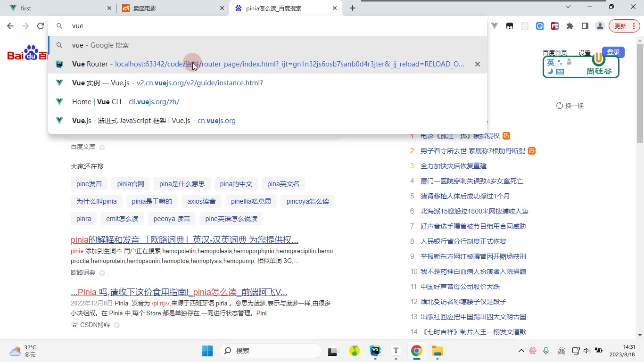Expand the arrow next to 百度文库
Viewport: 644px width, 362px height.
pos(102,147)
